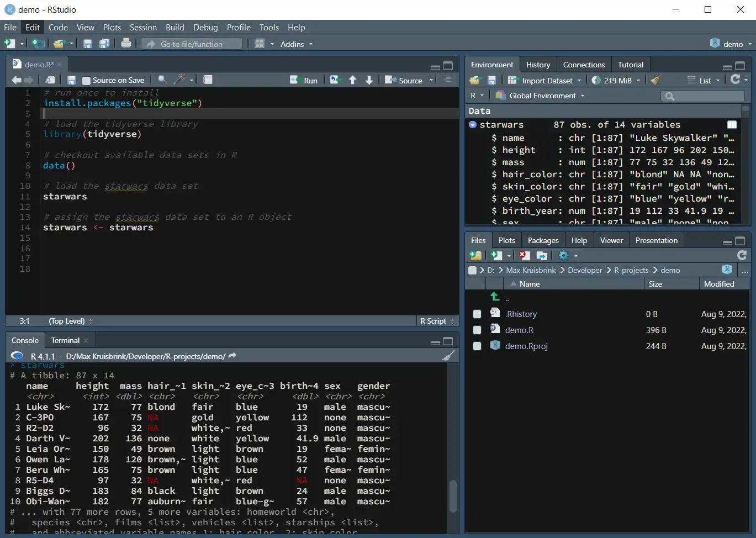Image resolution: width=756 pixels, height=538 pixels.
Task: Save all open documents icon
Action: click(x=104, y=44)
